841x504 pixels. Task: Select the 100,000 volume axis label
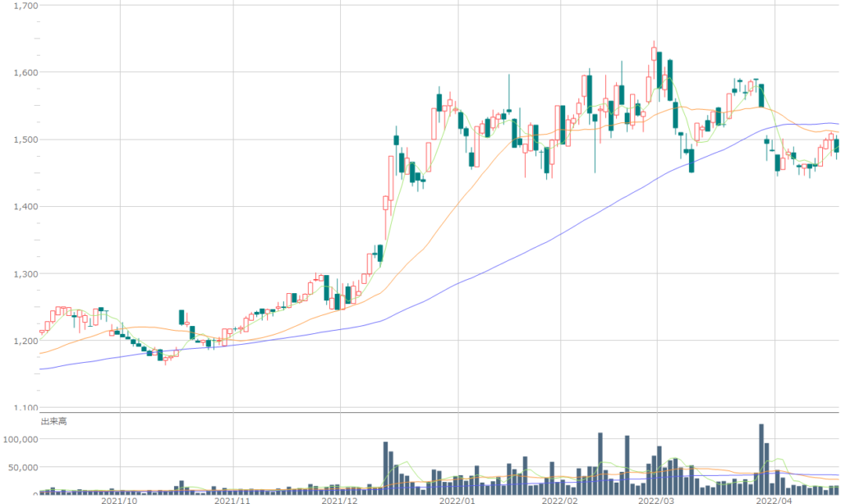(21, 439)
